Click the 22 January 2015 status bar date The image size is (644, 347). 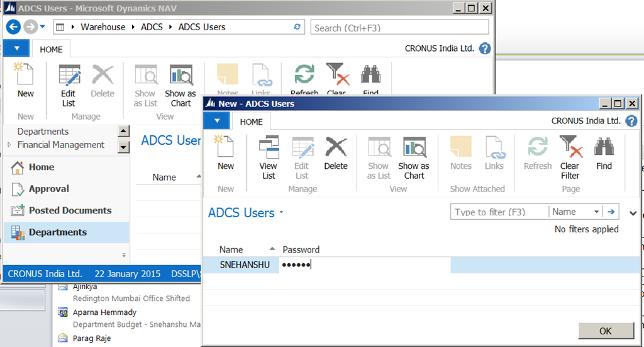point(127,274)
